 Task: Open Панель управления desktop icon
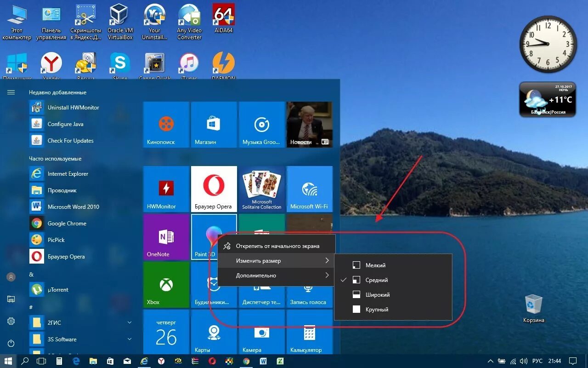(51, 22)
